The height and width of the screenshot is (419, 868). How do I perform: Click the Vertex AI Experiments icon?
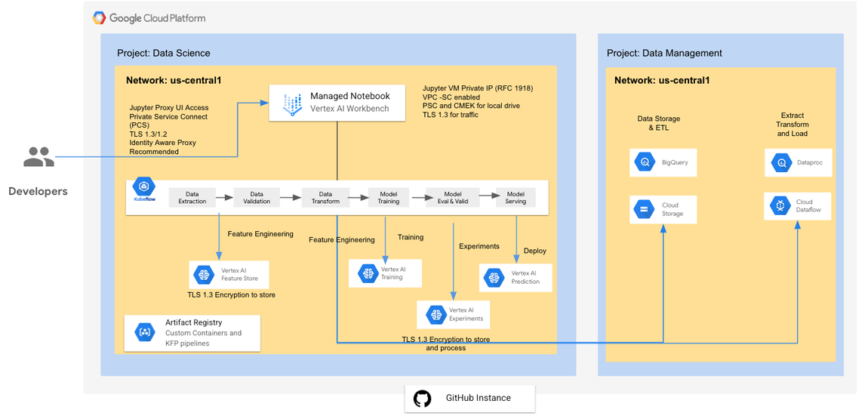pos(436,314)
